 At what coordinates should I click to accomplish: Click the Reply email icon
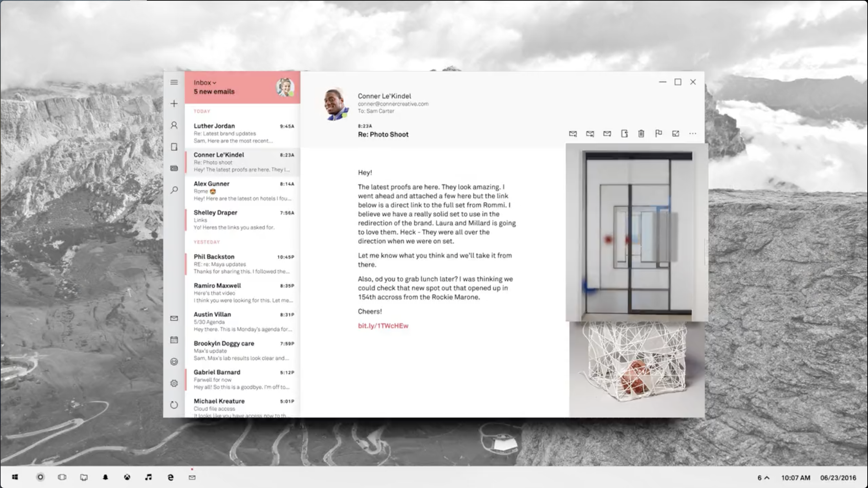click(x=573, y=134)
